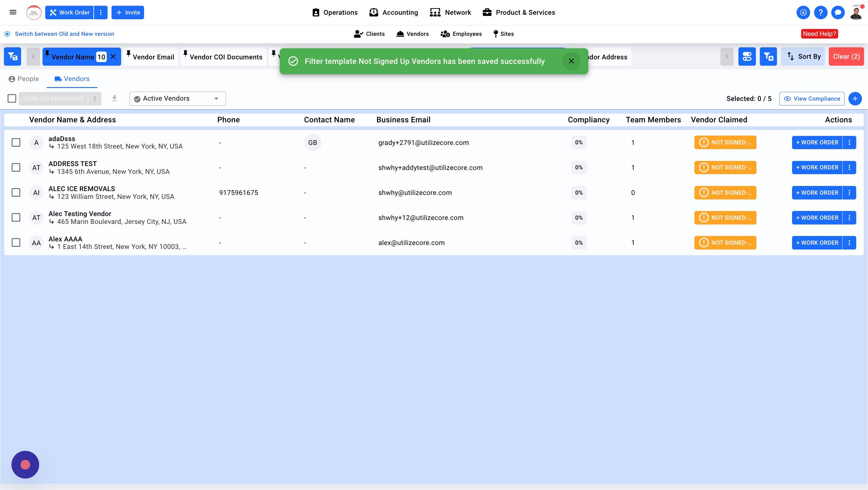The height and width of the screenshot is (490, 868).
Task: Click the download export icon
Action: (115, 99)
